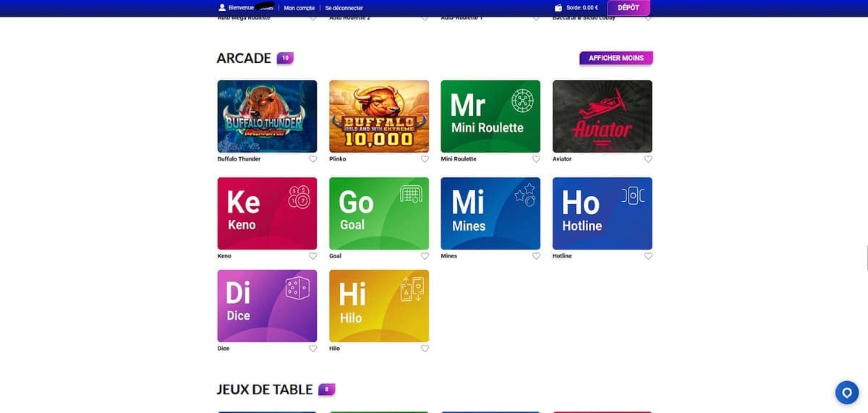Click the Buffalo Thunder title text
This screenshot has width=868, height=413.
[x=239, y=159]
